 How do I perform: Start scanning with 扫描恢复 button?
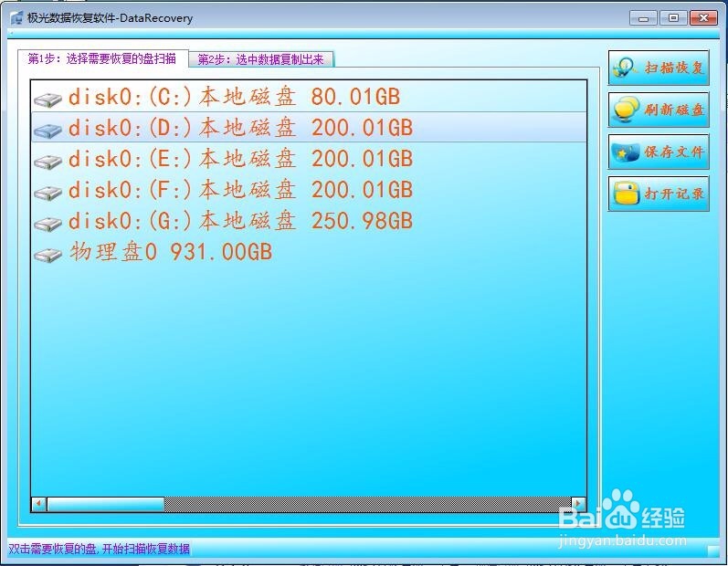tap(659, 68)
